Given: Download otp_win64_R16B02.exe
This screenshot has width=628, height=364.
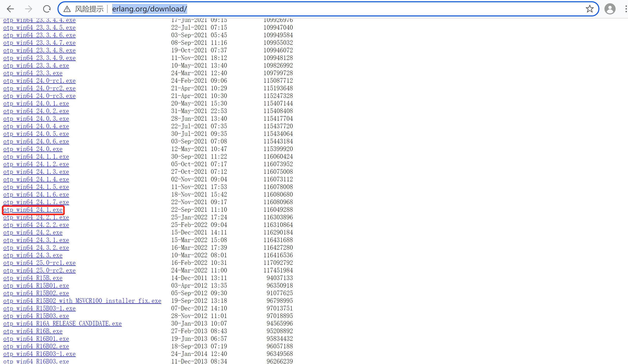Looking at the screenshot, I should point(36,346).
